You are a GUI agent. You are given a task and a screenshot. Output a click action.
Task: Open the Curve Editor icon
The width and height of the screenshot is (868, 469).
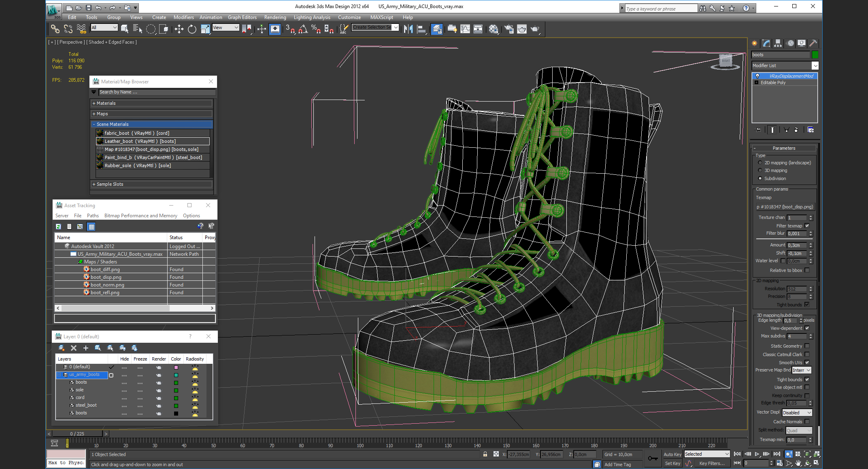465,29
